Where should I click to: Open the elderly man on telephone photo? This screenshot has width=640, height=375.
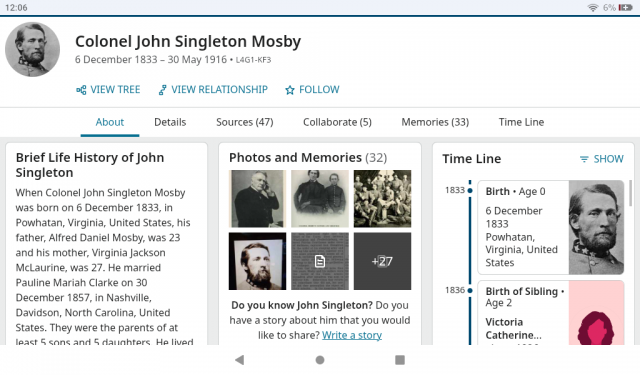(258, 199)
